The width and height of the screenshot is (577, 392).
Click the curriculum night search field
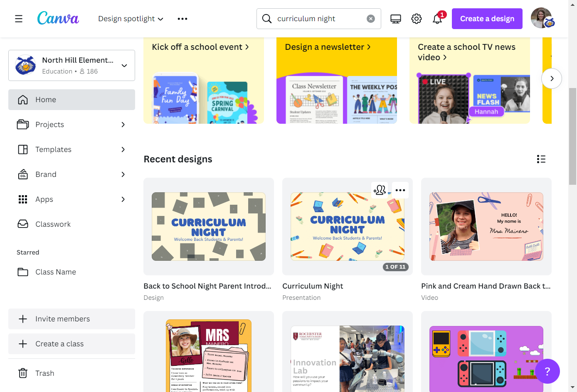[x=319, y=19]
